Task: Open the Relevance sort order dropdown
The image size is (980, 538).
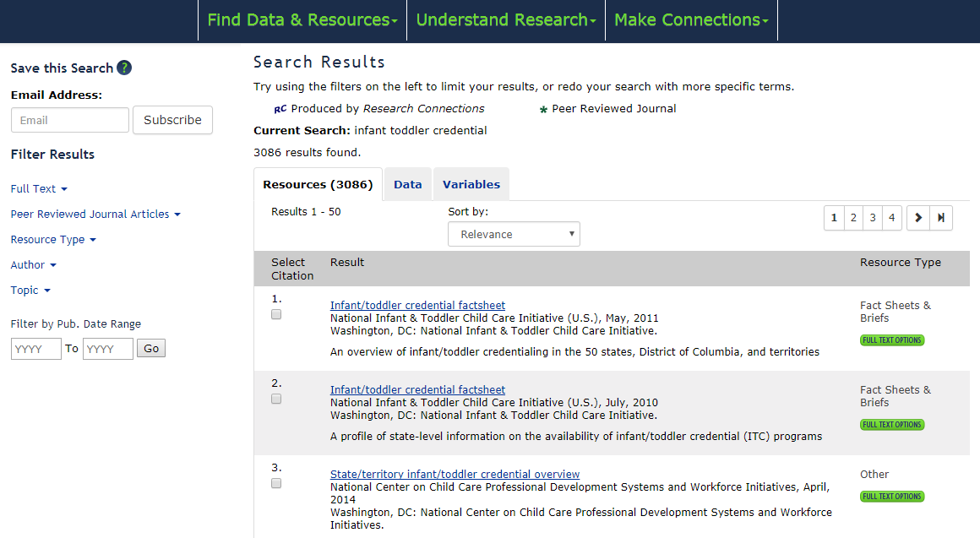Action: click(x=514, y=234)
